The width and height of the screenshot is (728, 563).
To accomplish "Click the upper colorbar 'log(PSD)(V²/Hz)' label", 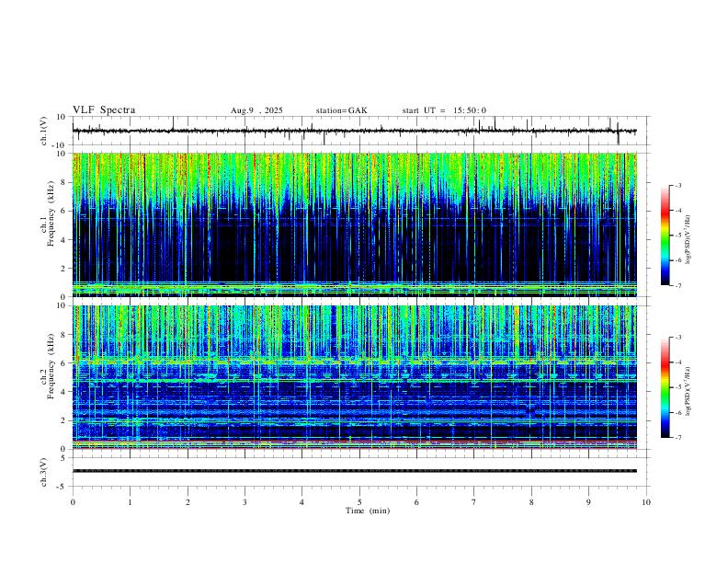I will (688, 240).
